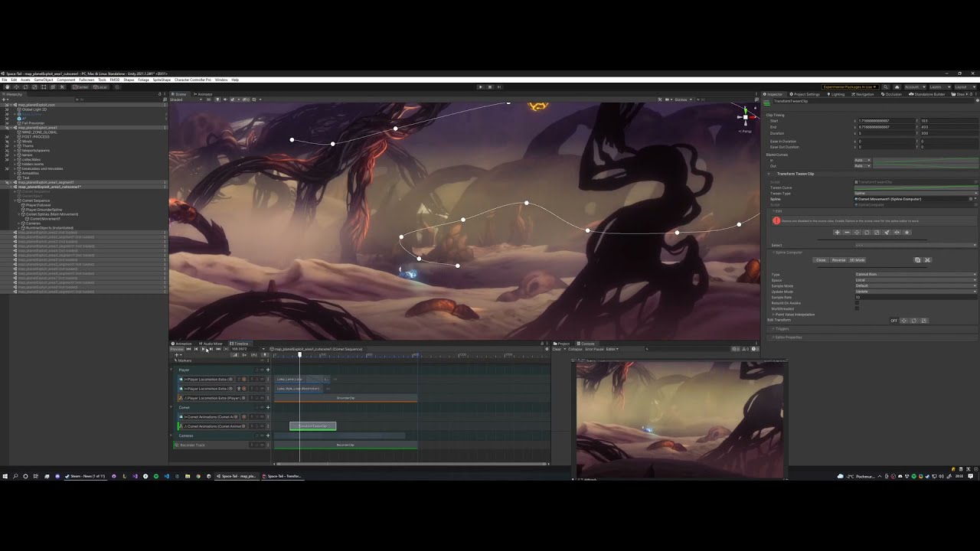Click the Console Clear button
Image resolution: width=980 pixels, height=551 pixels.
[557, 349]
